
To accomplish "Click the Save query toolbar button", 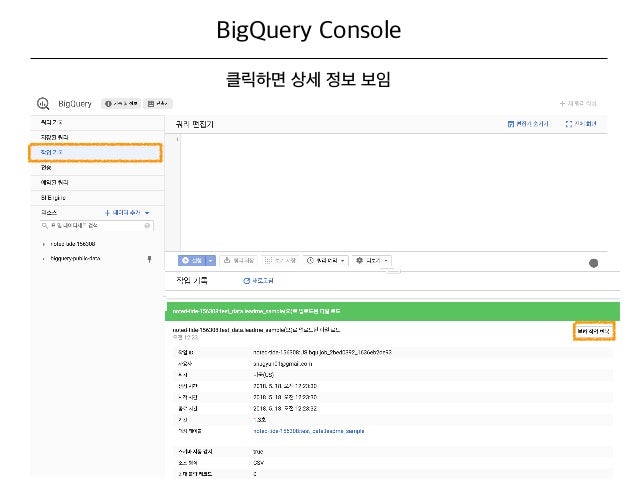I will [239, 260].
